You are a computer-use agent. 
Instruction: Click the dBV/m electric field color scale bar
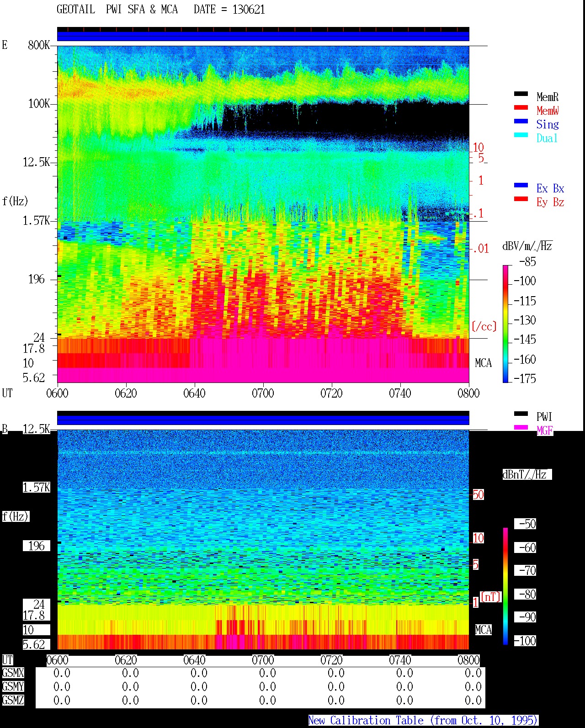505,324
